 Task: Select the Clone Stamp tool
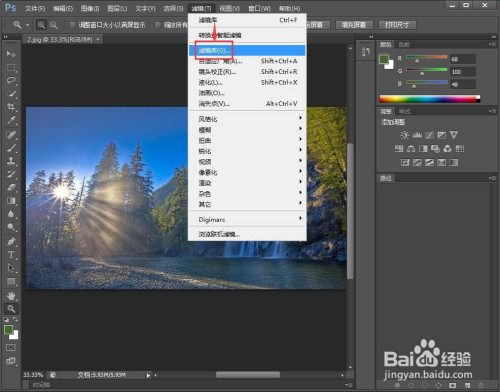point(11,161)
